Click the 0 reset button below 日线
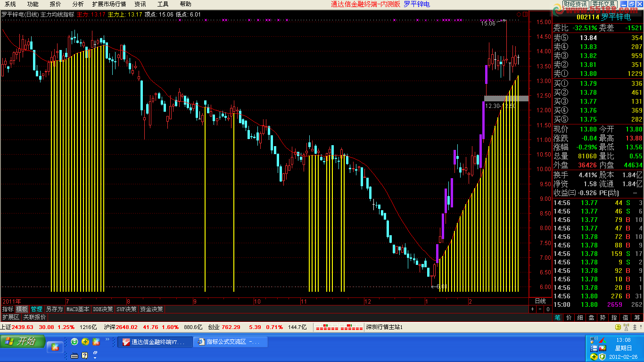 click(548, 309)
